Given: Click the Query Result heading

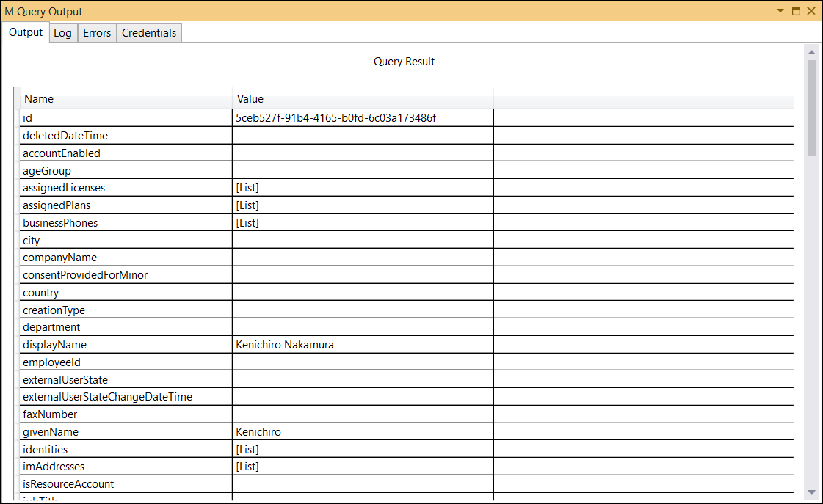Looking at the screenshot, I should click(x=404, y=62).
